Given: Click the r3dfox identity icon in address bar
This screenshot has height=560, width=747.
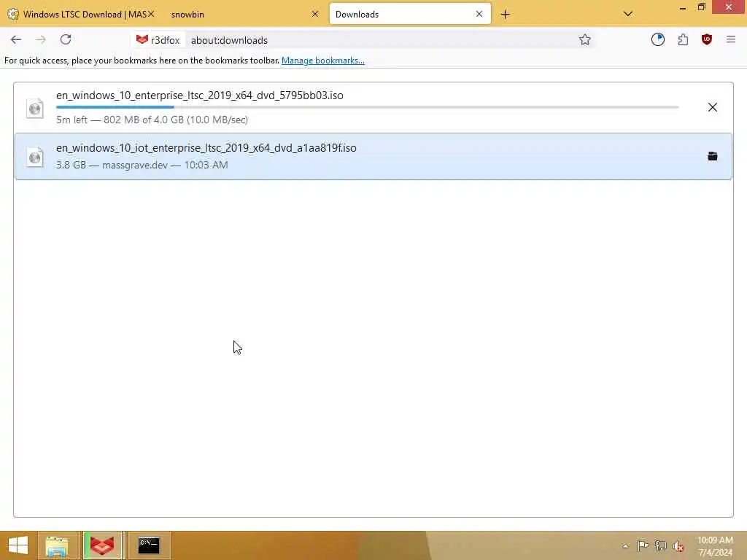Looking at the screenshot, I should pos(158,40).
